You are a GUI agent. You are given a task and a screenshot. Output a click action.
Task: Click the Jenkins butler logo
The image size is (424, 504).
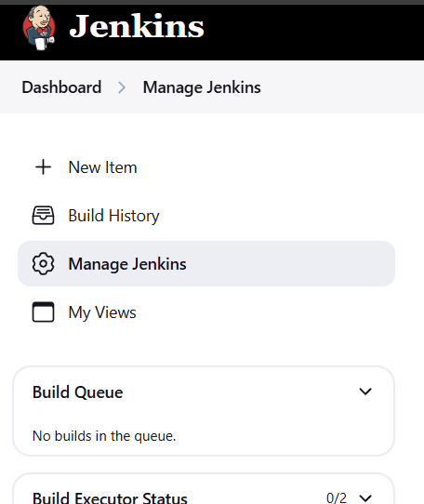[x=39, y=28]
